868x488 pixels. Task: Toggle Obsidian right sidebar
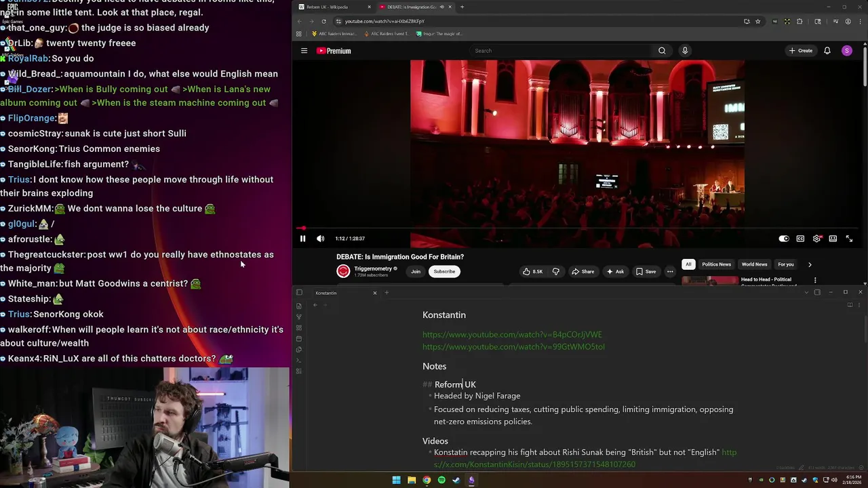(817, 292)
